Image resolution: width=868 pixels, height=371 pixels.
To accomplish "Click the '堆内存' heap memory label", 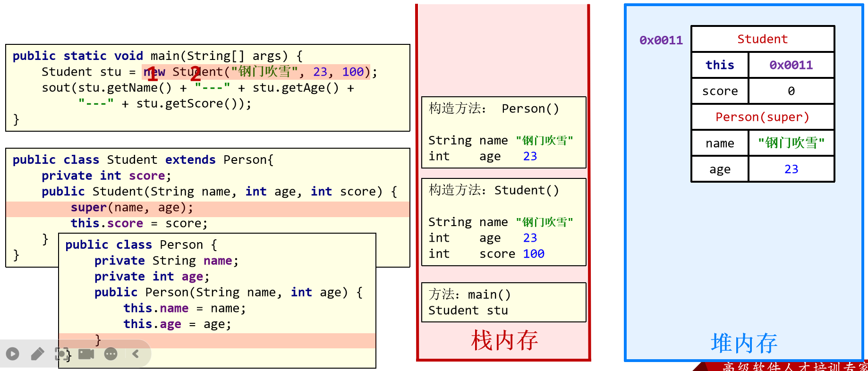I will point(744,343).
